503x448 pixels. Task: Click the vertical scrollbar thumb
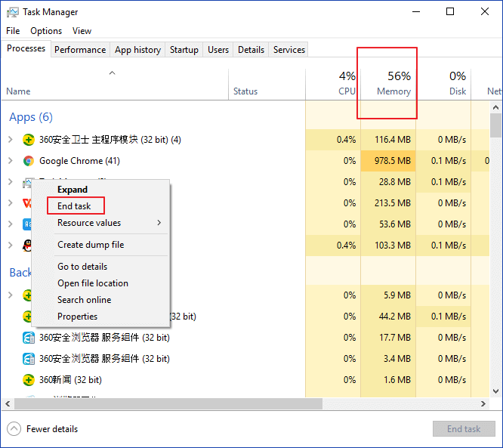(495, 125)
